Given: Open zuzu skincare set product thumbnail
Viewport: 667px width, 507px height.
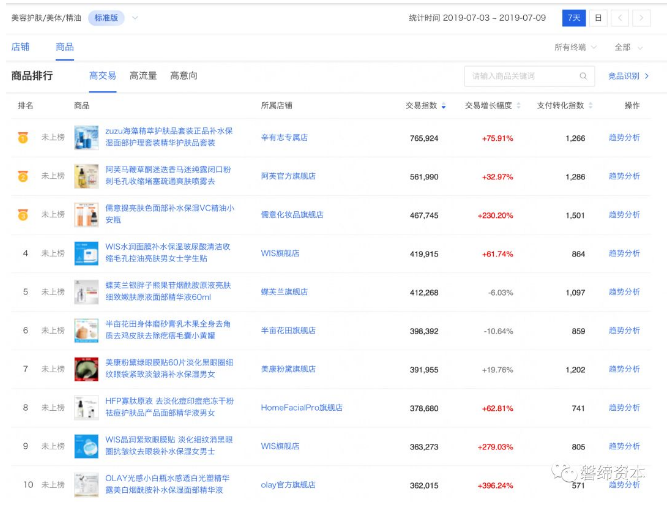Looking at the screenshot, I should coord(86,137).
